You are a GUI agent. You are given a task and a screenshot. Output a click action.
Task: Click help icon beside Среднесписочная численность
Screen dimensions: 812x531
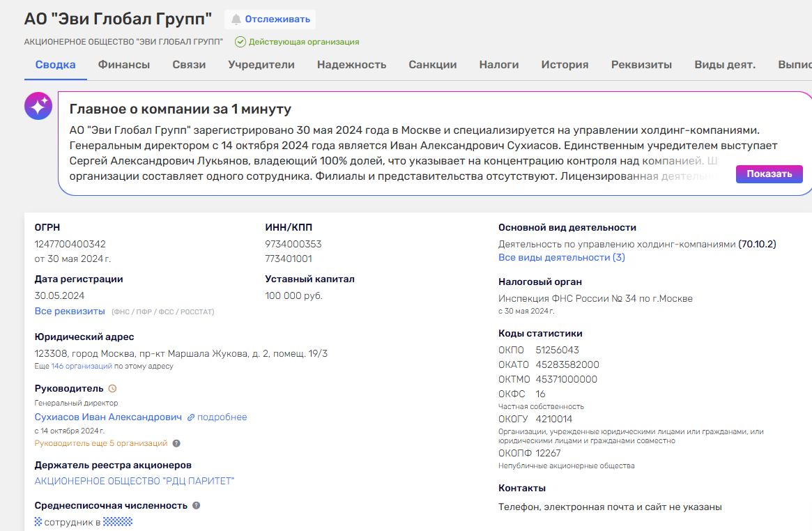[x=197, y=506]
